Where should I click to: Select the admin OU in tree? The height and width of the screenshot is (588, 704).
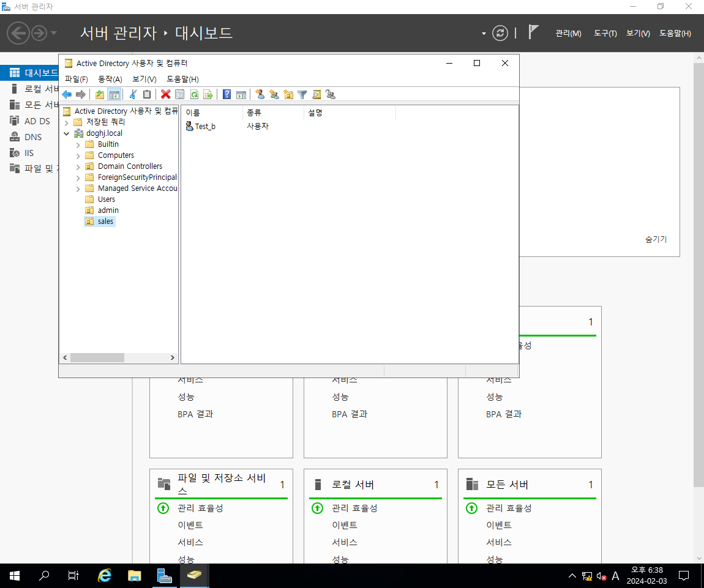pos(108,210)
